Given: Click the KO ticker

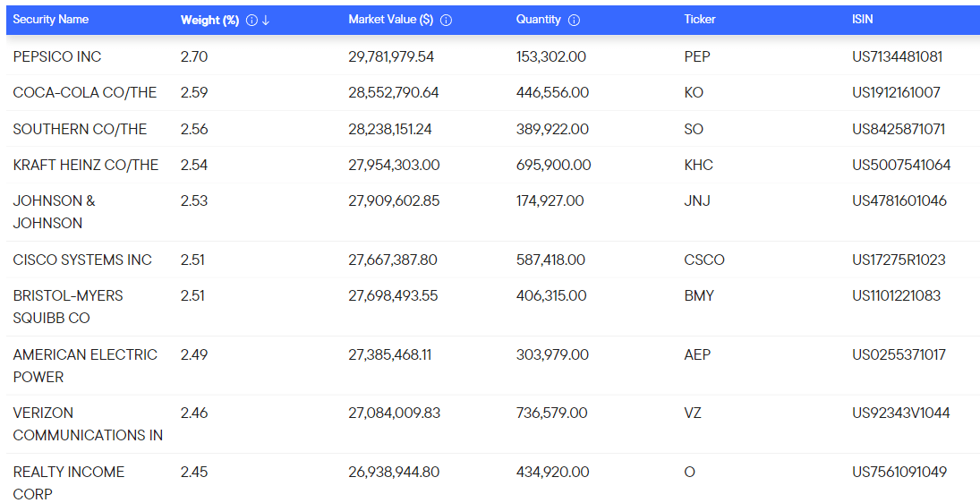Looking at the screenshot, I should click(x=694, y=92).
